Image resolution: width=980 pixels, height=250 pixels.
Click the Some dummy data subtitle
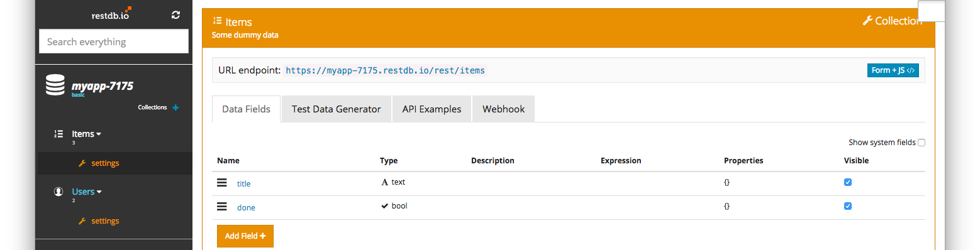point(245,35)
